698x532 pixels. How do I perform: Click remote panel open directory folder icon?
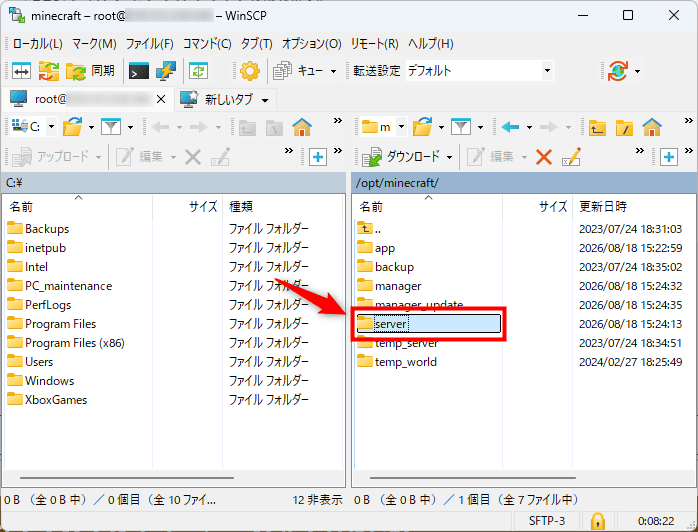click(422, 127)
